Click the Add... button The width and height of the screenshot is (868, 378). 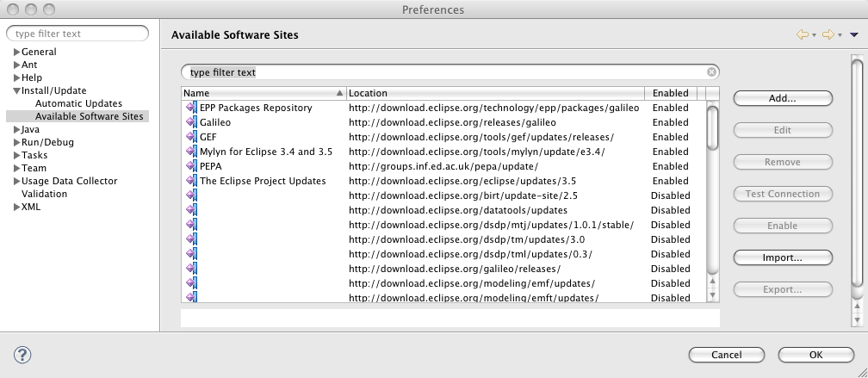(783, 98)
